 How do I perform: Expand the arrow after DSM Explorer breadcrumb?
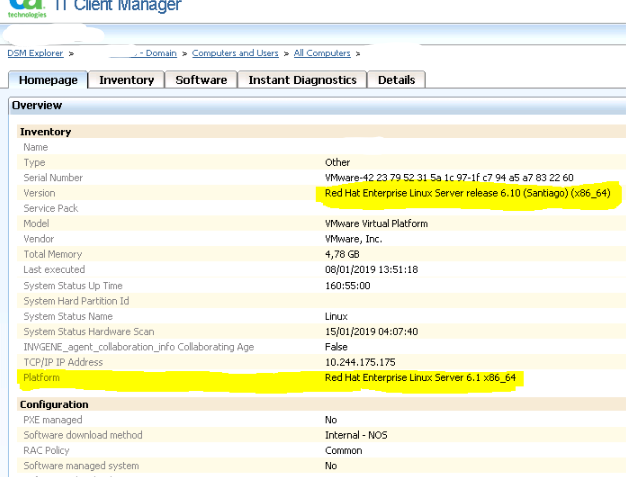point(71,53)
